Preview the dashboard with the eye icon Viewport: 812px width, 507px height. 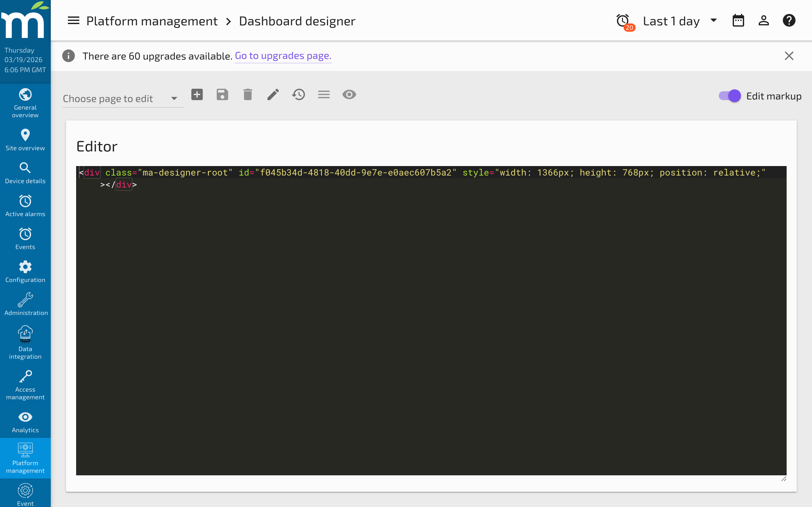pyautogui.click(x=349, y=94)
